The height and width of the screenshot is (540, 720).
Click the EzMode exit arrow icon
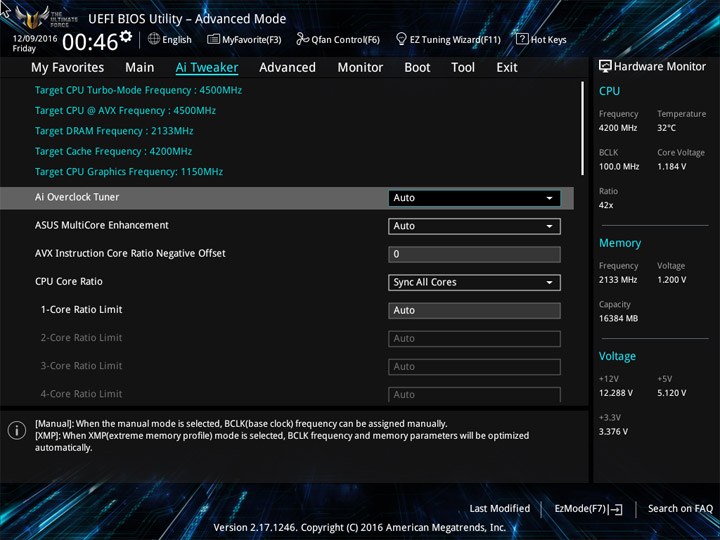(x=616, y=509)
